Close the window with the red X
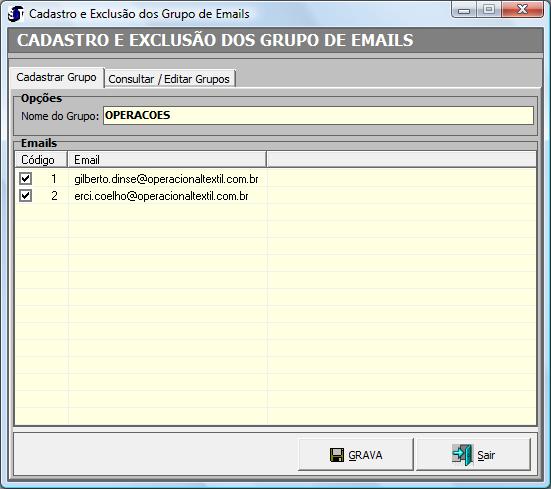This screenshot has height=489, width=551. tap(523, 10)
